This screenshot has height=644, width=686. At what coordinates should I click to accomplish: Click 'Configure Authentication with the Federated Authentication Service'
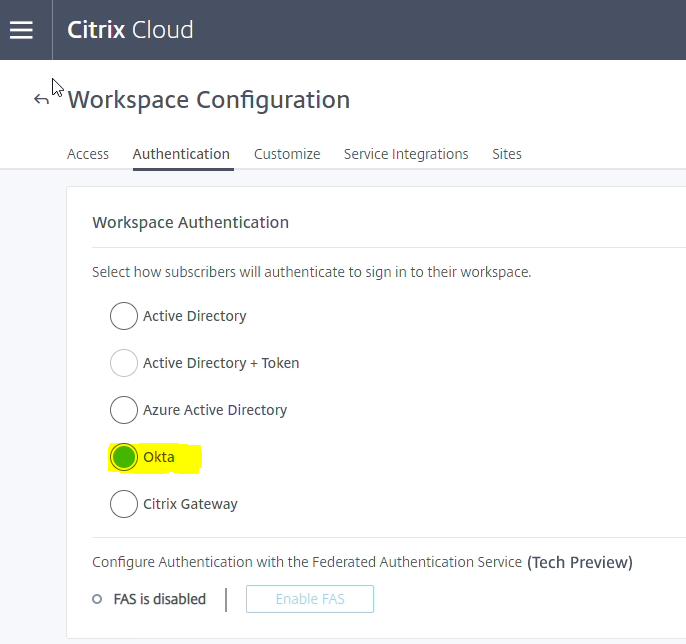point(307,562)
